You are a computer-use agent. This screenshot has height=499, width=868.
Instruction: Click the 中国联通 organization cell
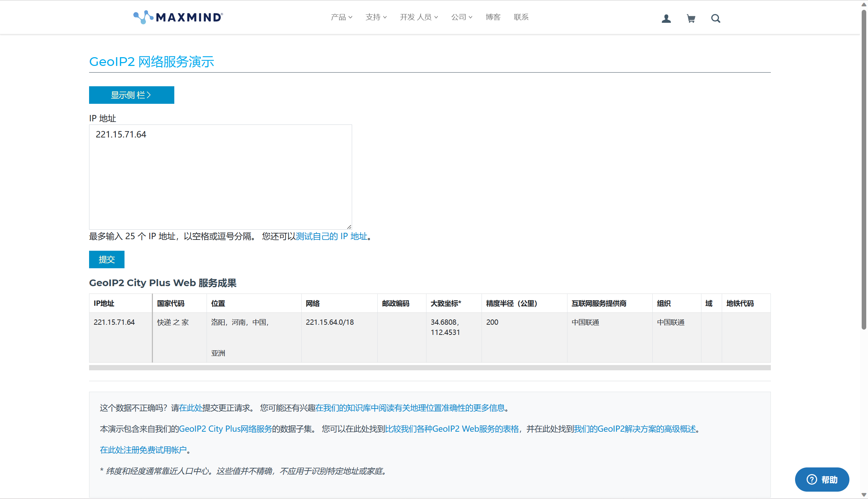[677, 337]
